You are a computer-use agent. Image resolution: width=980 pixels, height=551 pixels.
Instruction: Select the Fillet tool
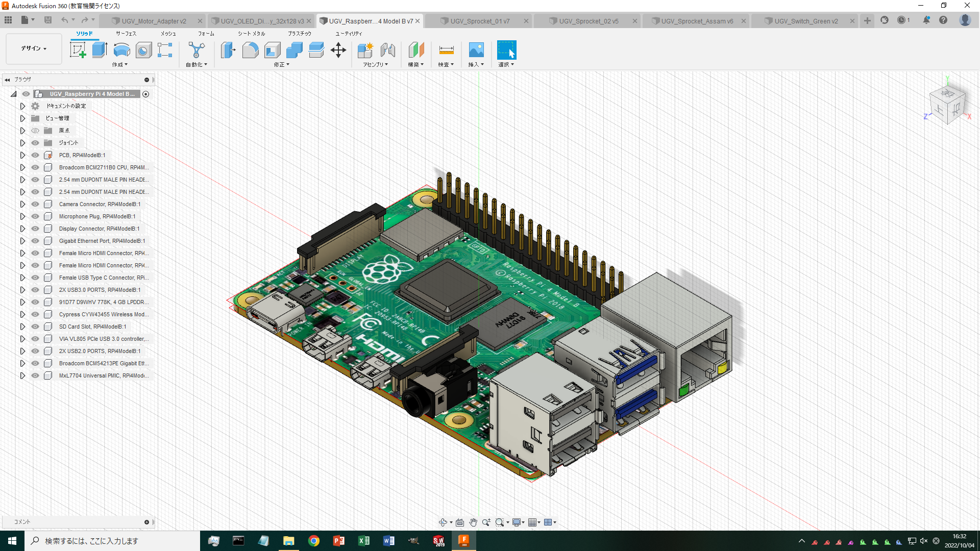[250, 50]
